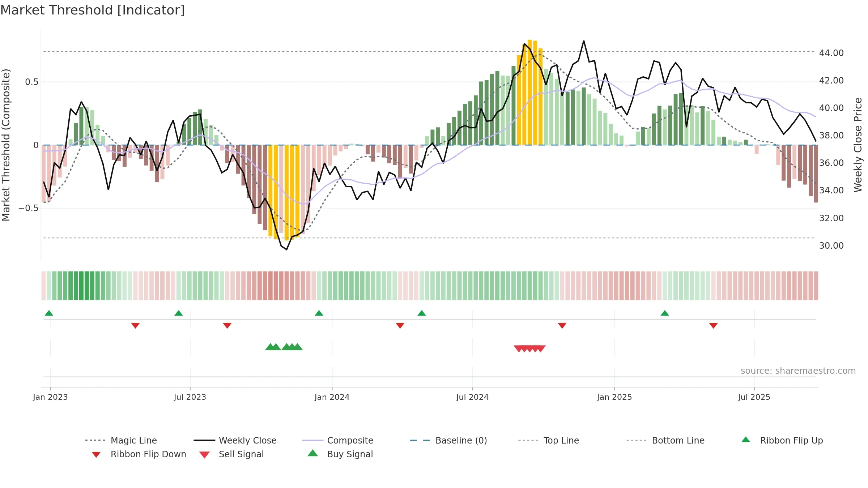Click the red Ribbon Flip Down legend triangle
Screen dimensions: 868x488
[x=96, y=455]
